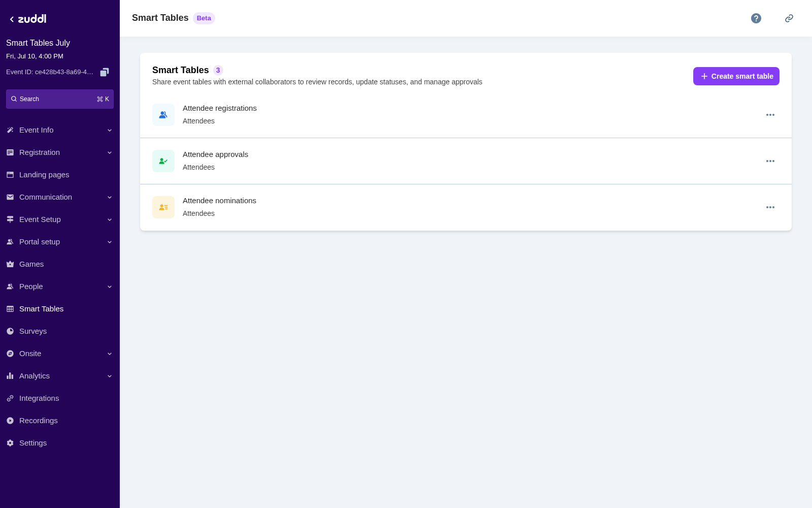Click the Fri, Jul 10, 4:00 PM date
Image resolution: width=812 pixels, height=508 pixels.
coord(35,56)
